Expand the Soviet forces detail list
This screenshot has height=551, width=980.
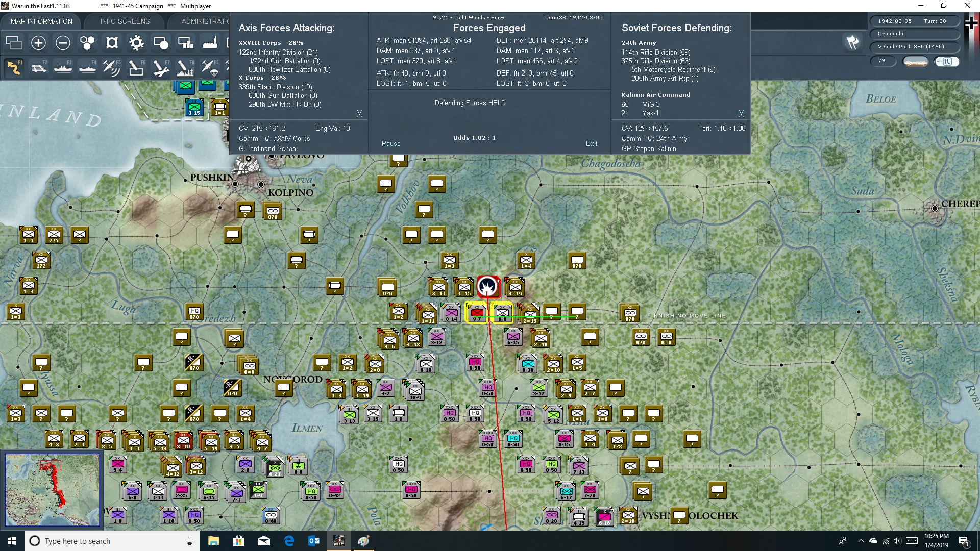click(741, 113)
